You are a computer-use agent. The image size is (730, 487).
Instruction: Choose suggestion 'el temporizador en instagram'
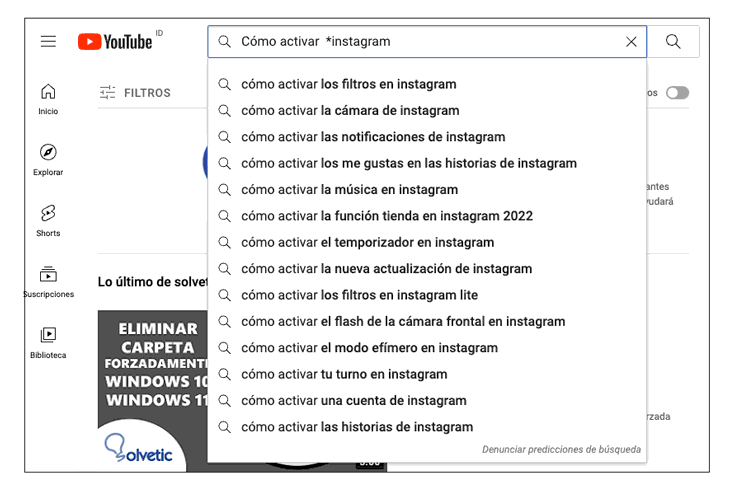[367, 243]
